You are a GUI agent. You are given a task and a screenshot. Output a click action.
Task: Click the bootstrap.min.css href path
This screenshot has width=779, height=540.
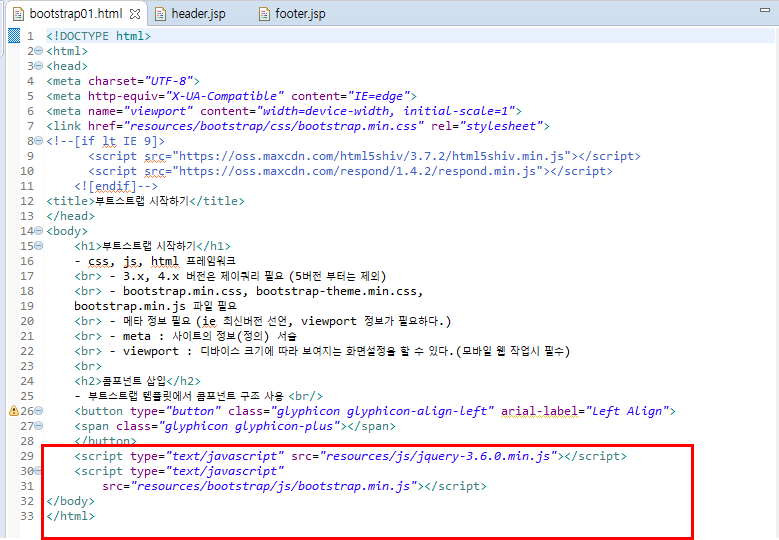pyautogui.click(x=273, y=126)
